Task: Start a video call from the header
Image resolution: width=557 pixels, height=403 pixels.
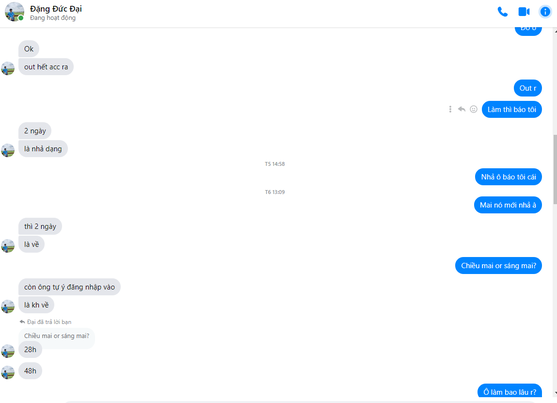Action: [x=524, y=12]
